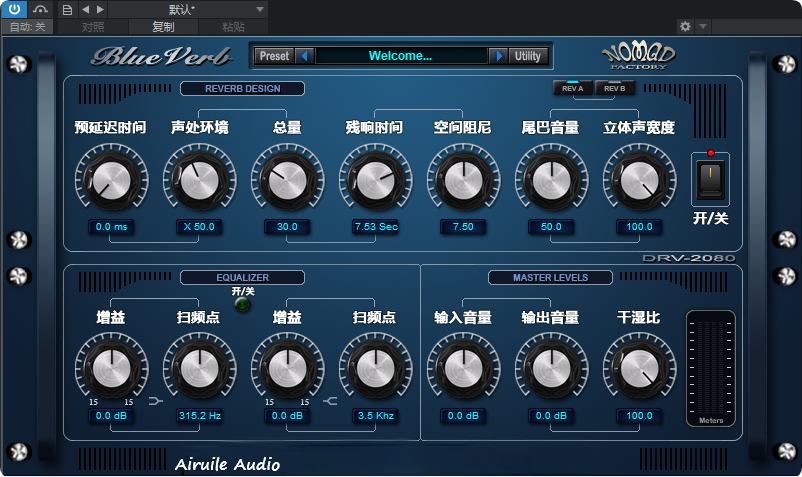Click the 输出音量 knob
Screen dimensions: 802x477
[x=551, y=369]
